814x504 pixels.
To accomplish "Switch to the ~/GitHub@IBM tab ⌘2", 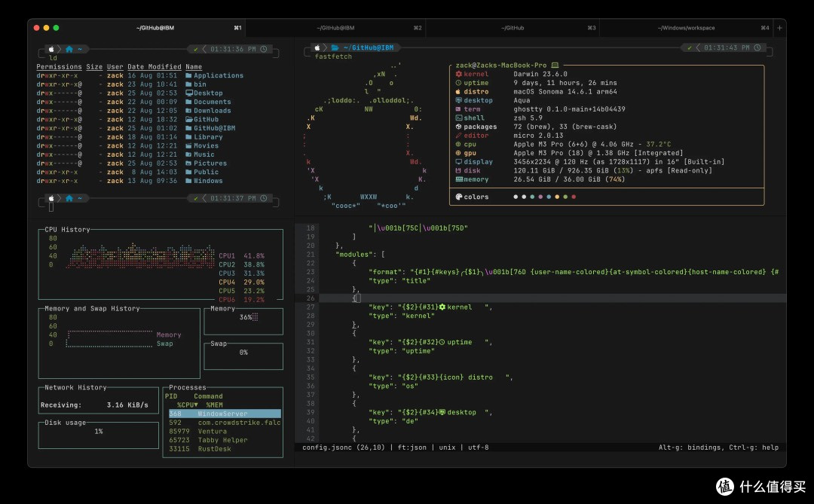I will pyautogui.click(x=335, y=28).
